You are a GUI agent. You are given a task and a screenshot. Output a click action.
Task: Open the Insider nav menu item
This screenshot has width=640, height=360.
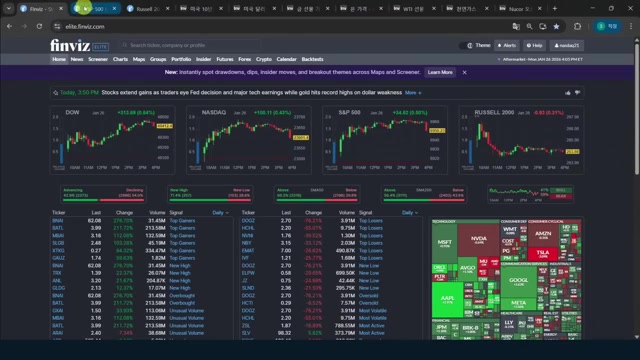pyautogui.click(x=203, y=59)
